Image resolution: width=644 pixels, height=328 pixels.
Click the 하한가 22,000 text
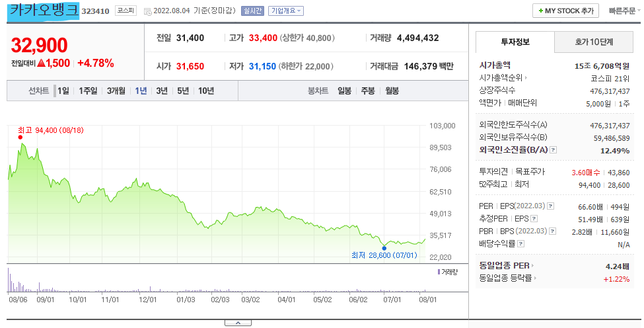[x=306, y=66]
